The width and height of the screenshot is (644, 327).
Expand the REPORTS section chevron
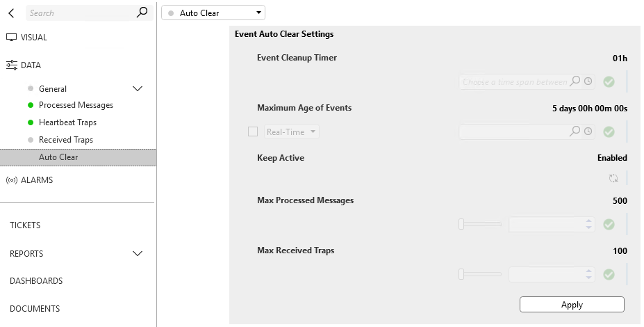point(138,254)
